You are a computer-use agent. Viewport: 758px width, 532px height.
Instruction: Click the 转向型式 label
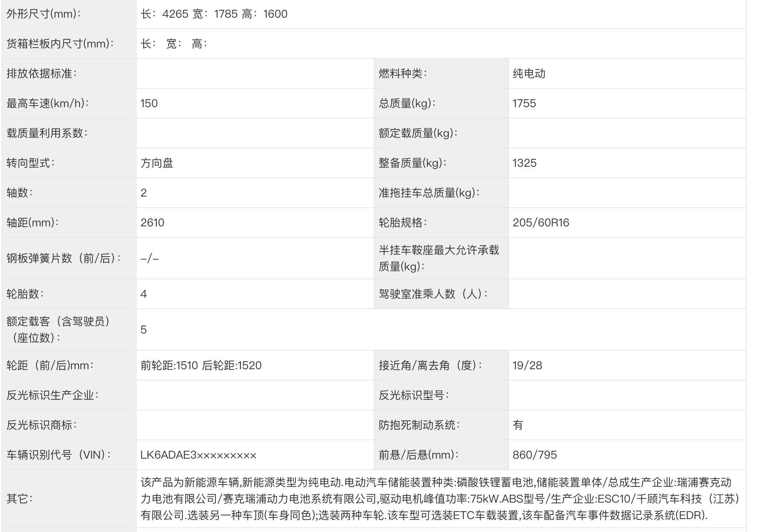[30, 163]
